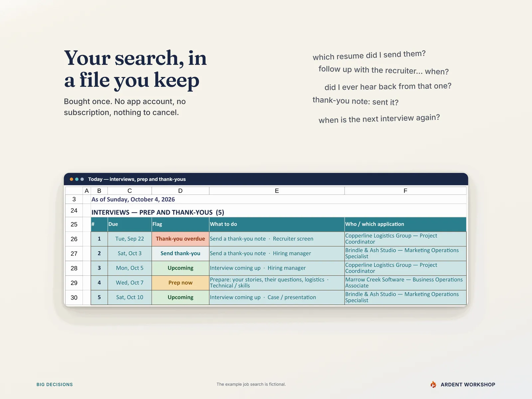Select row 30 header

(74, 298)
